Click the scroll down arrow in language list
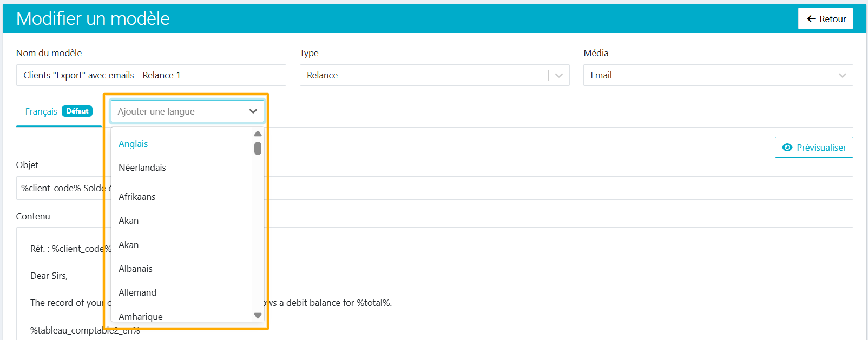The width and height of the screenshot is (868, 340). click(x=258, y=316)
